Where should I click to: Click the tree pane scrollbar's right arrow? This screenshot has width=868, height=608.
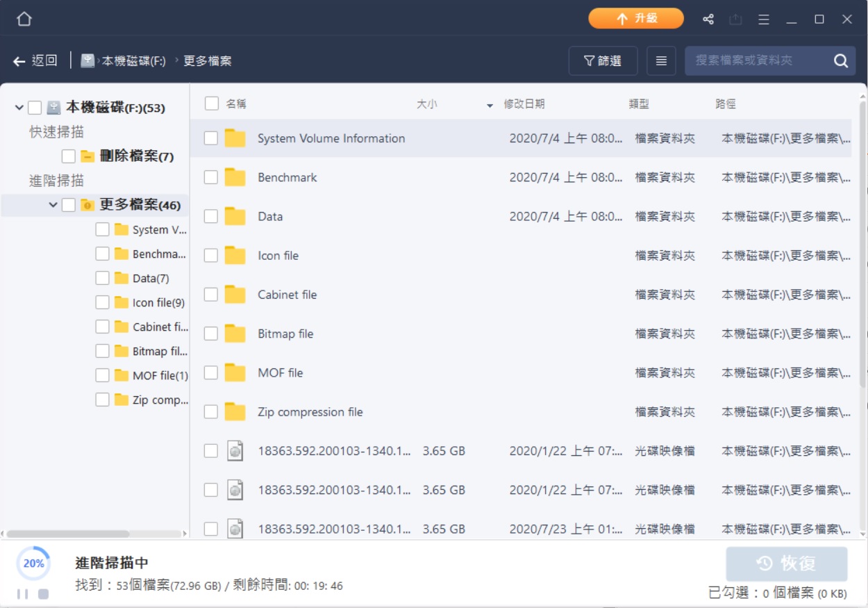(185, 534)
